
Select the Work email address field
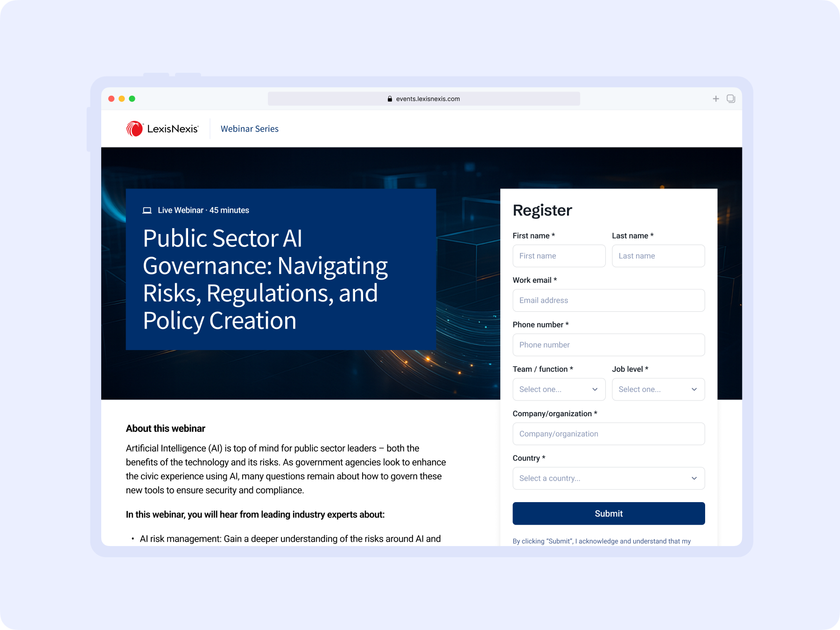click(609, 301)
